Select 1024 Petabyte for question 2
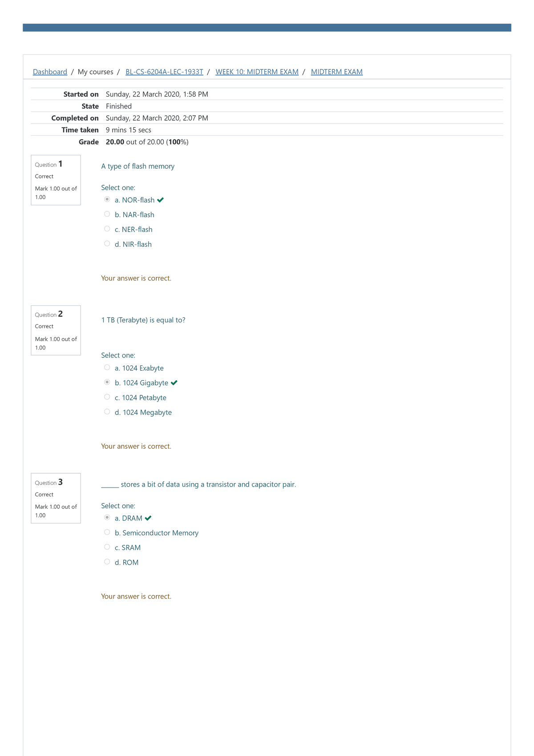Image resolution: width=534 pixels, height=756 pixels. pos(107,396)
